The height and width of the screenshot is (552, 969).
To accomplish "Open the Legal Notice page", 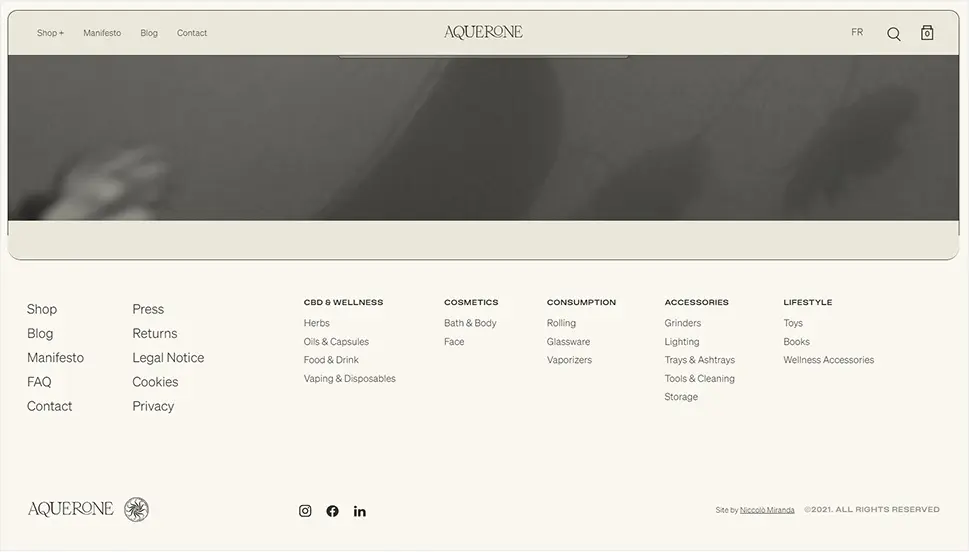I will pos(168,357).
